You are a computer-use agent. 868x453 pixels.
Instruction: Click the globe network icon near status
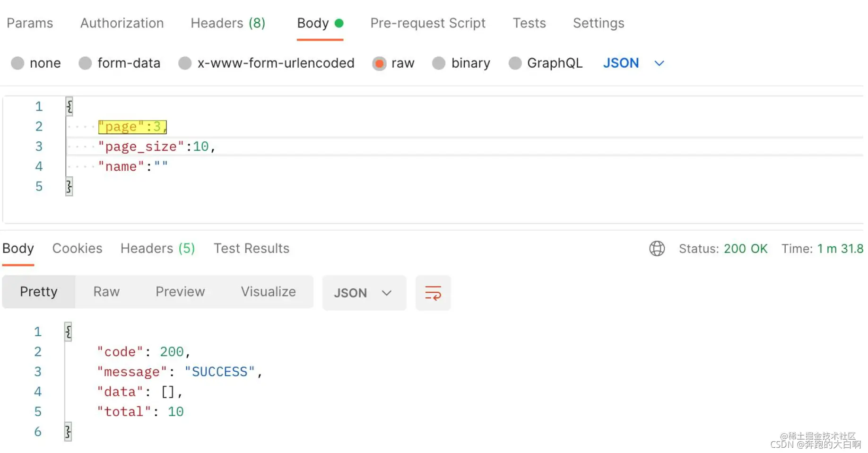[x=657, y=248]
